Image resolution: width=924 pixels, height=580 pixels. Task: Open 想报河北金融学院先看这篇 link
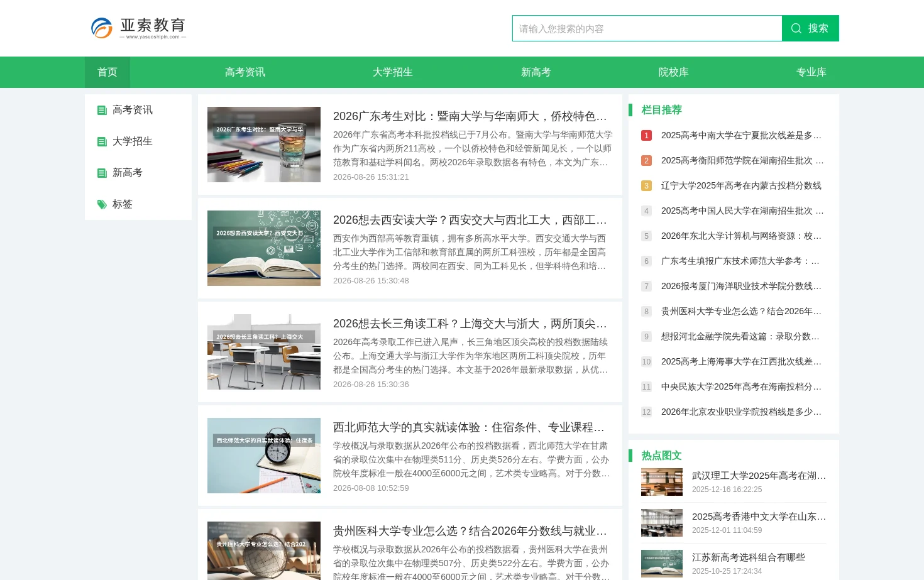click(740, 336)
